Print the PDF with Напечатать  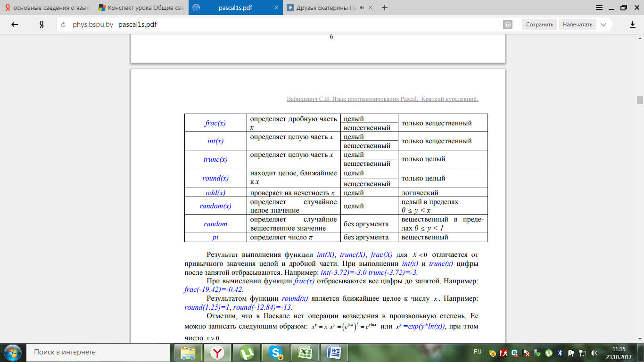578,25
